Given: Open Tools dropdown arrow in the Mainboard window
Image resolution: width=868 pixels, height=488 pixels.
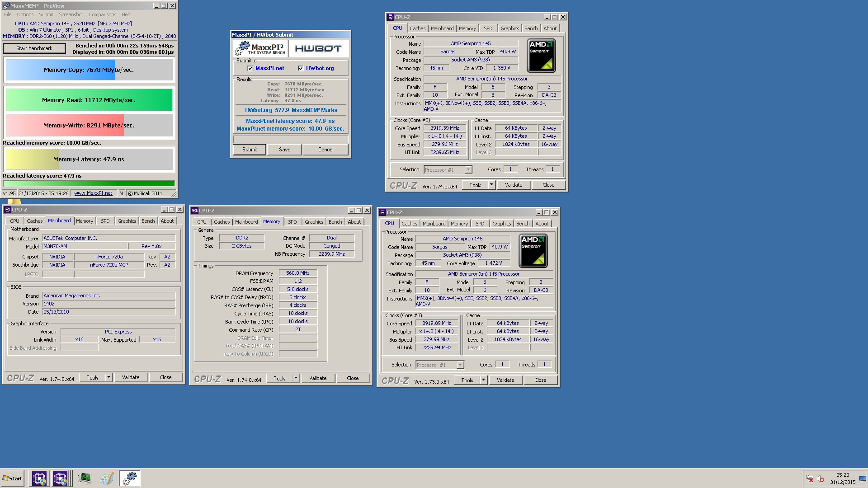Looking at the screenshot, I should (x=108, y=377).
